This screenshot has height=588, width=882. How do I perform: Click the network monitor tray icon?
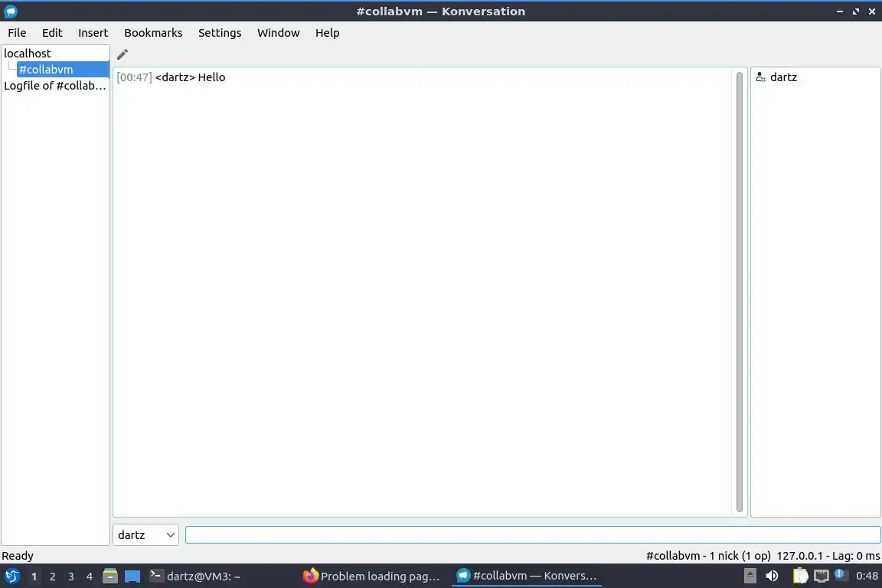pyautogui.click(x=822, y=577)
